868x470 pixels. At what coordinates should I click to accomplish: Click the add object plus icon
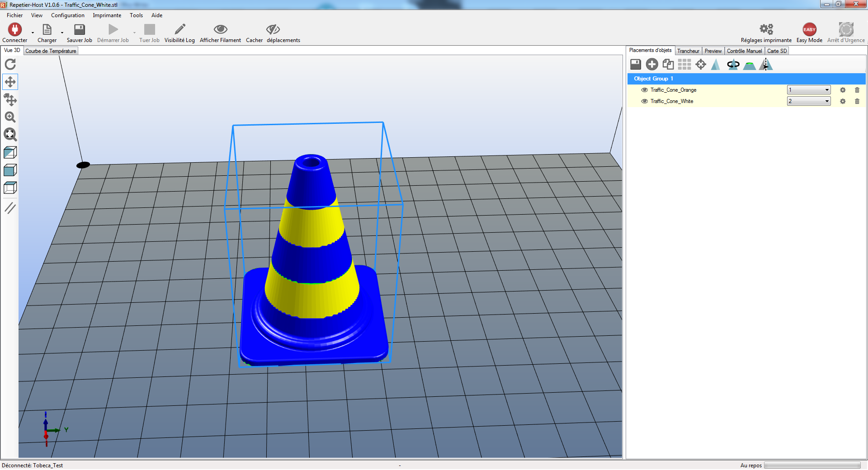click(x=651, y=65)
